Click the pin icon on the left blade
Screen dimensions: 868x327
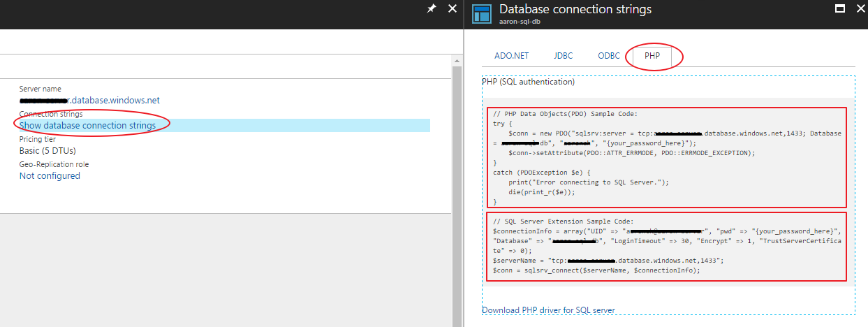[432, 8]
